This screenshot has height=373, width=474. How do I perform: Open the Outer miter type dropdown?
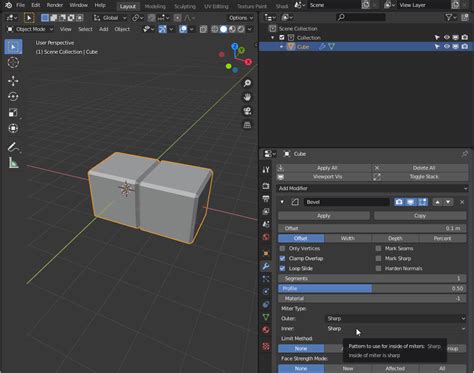(x=395, y=318)
